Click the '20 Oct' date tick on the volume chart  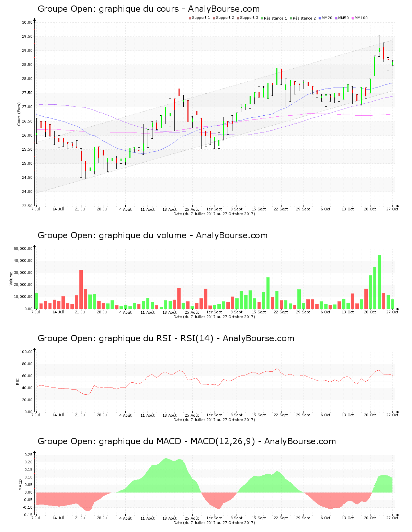coord(370,312)
